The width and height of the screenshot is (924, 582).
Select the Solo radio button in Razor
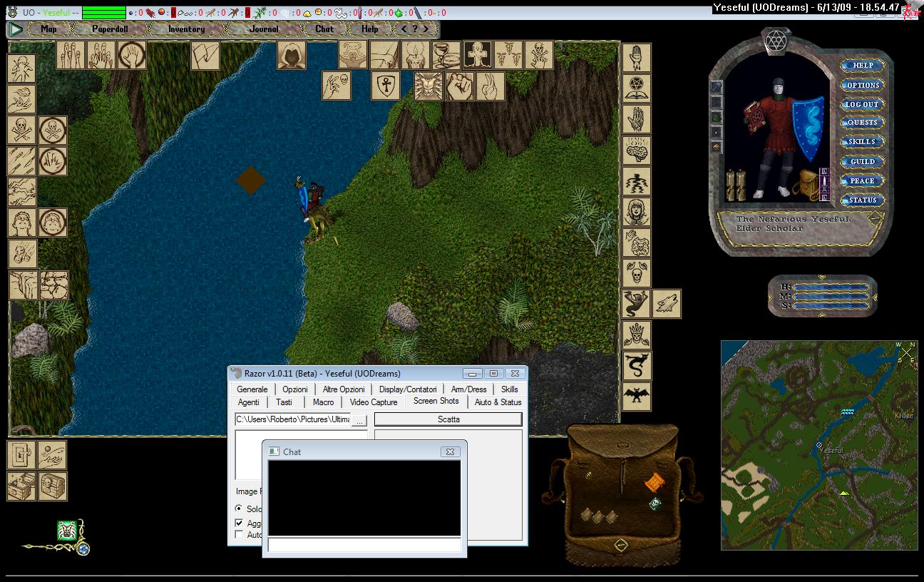pyautogui.click(x=239, y=509)
